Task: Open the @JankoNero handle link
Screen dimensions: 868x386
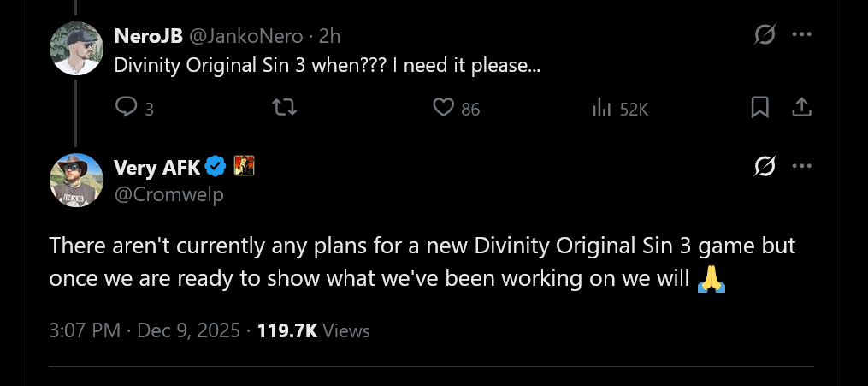Action: point(245,36)
